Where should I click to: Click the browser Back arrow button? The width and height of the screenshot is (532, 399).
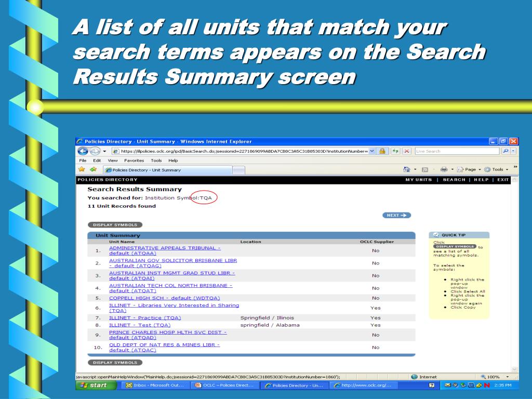[x=83, y=151]
